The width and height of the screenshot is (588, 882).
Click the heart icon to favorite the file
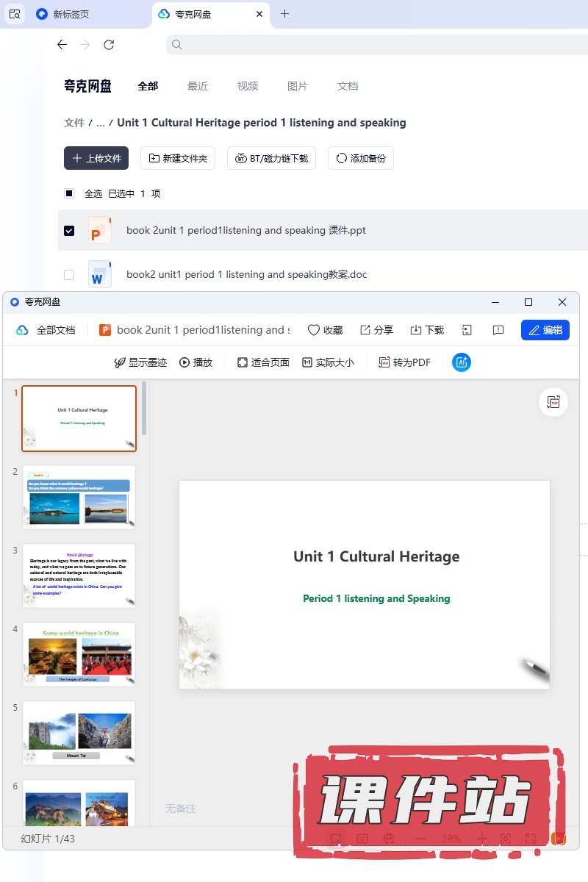[314, 330]
